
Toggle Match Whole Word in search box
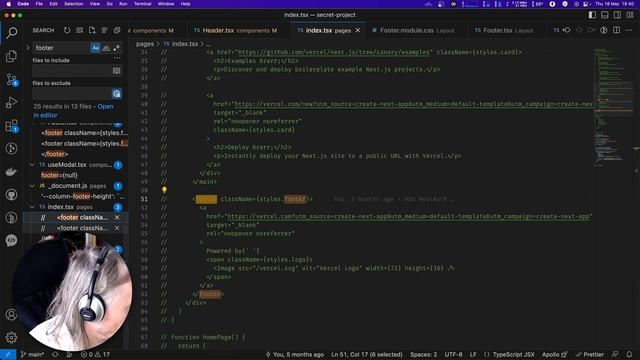pyautogui.click(x=106, y=48)
